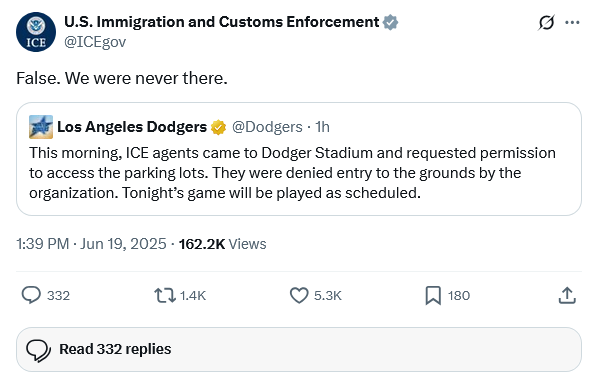The height and width of the screenshot is (380, 598).
Task: Click the Dodgers gold verified badge
Action: point(218,127)
